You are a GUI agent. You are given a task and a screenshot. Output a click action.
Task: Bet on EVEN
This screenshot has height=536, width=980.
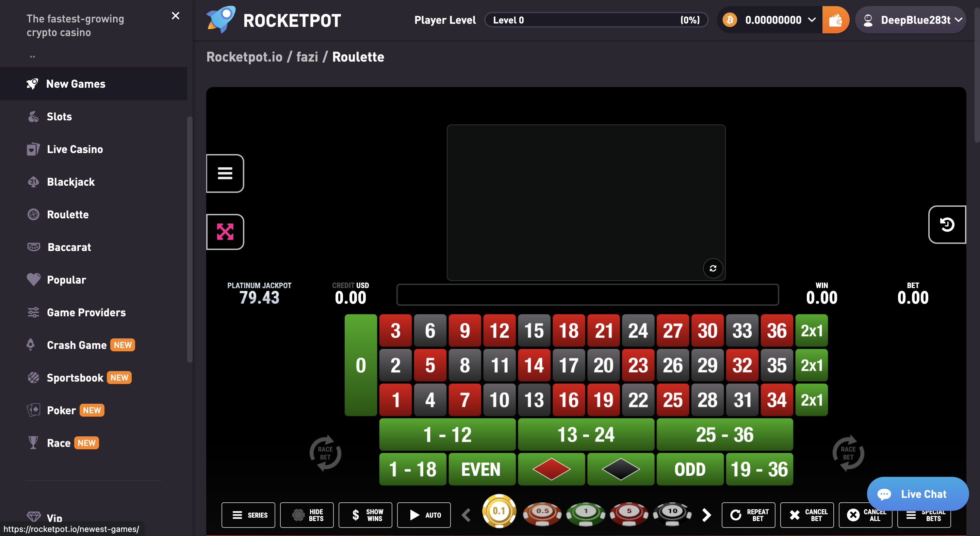(482, 469)
